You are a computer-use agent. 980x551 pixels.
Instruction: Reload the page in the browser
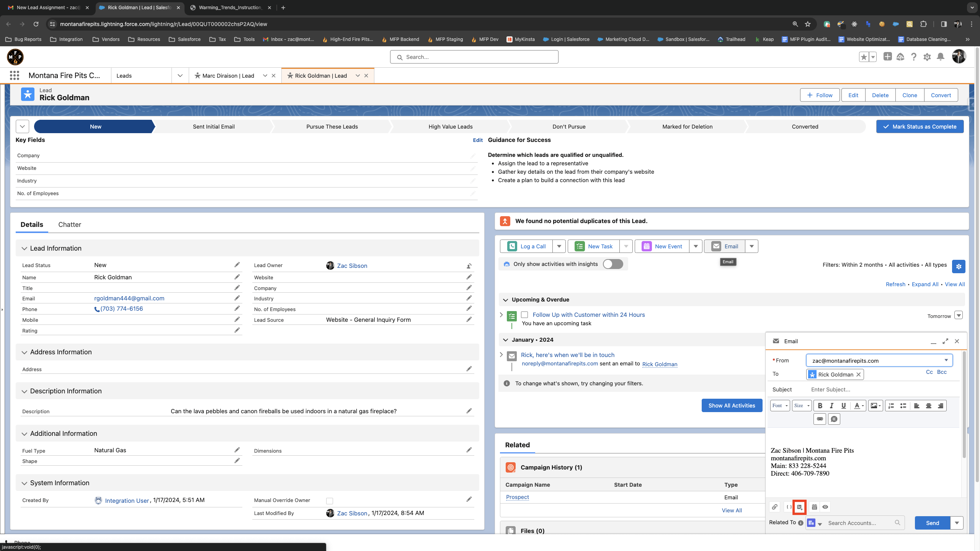36,24
